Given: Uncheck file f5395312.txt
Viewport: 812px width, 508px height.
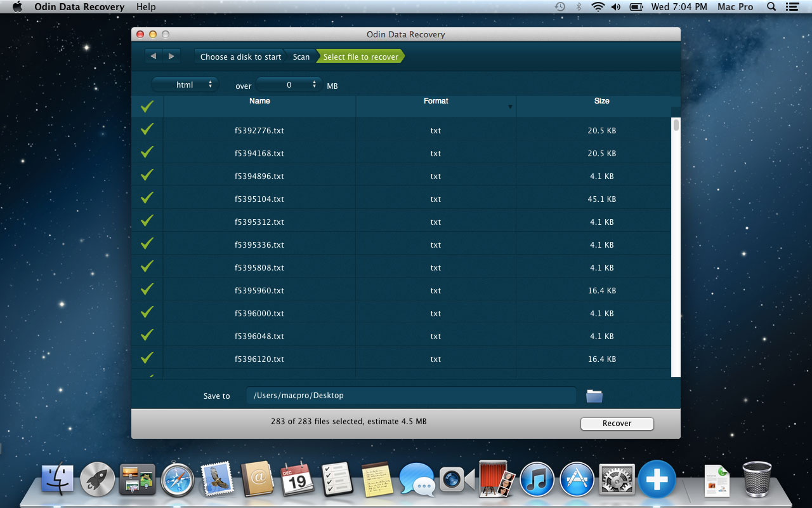Looking at the screenshot, I should [x=147, y=221].
